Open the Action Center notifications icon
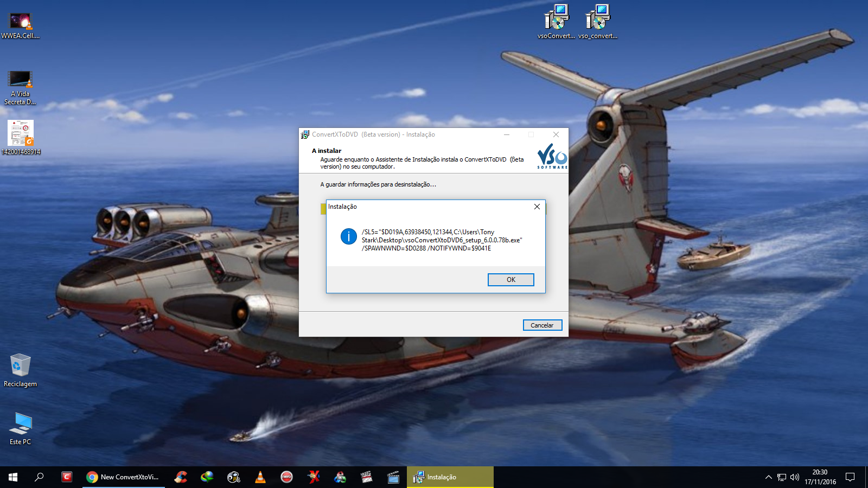 (850, 477)
